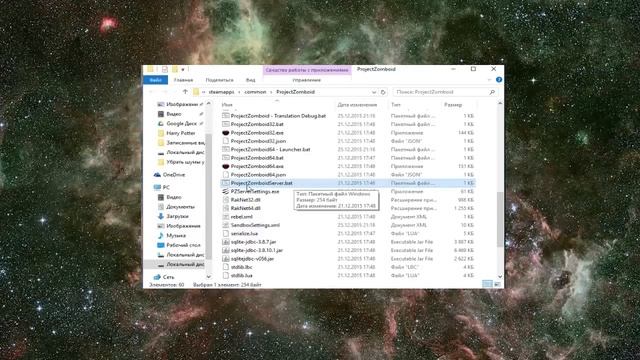Open the Управление ribbon tab
The height and width of the screenshot is (360, 640).
pyautogui.click(x=307, y=80)
